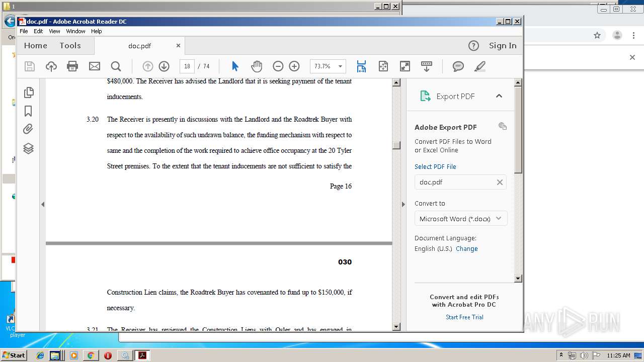Click fit one full page icon

(x=383, y=66)
